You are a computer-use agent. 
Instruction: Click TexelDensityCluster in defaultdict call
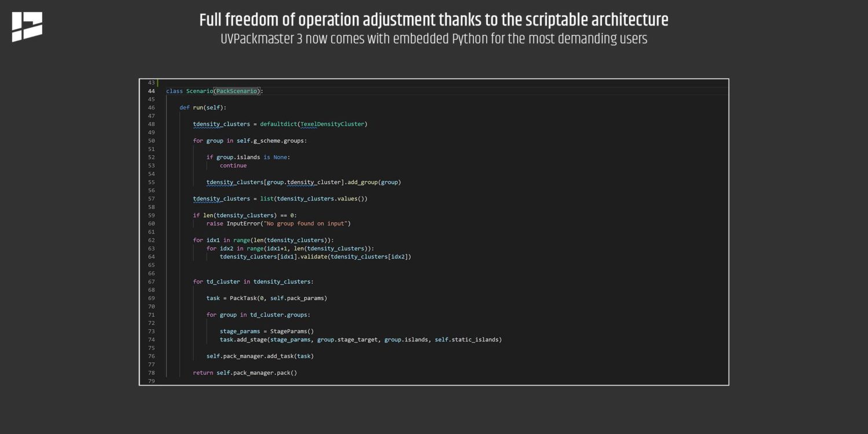coord(332,124)
